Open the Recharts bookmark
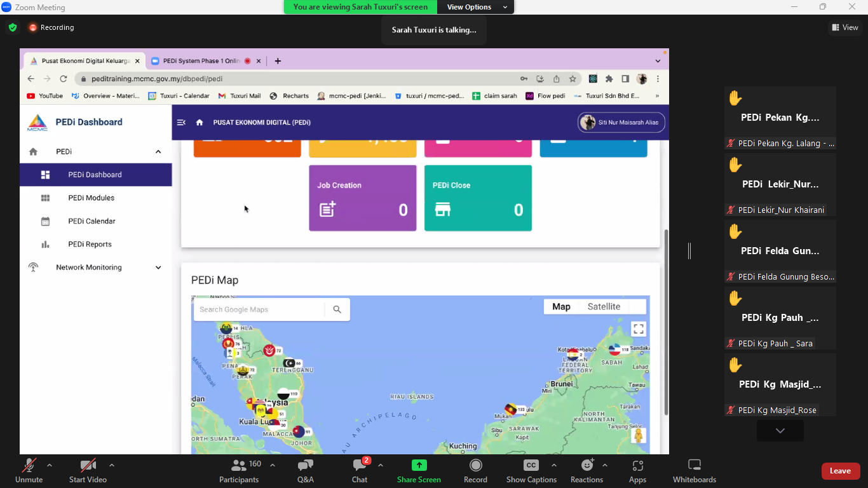 (x=289, y=96)
